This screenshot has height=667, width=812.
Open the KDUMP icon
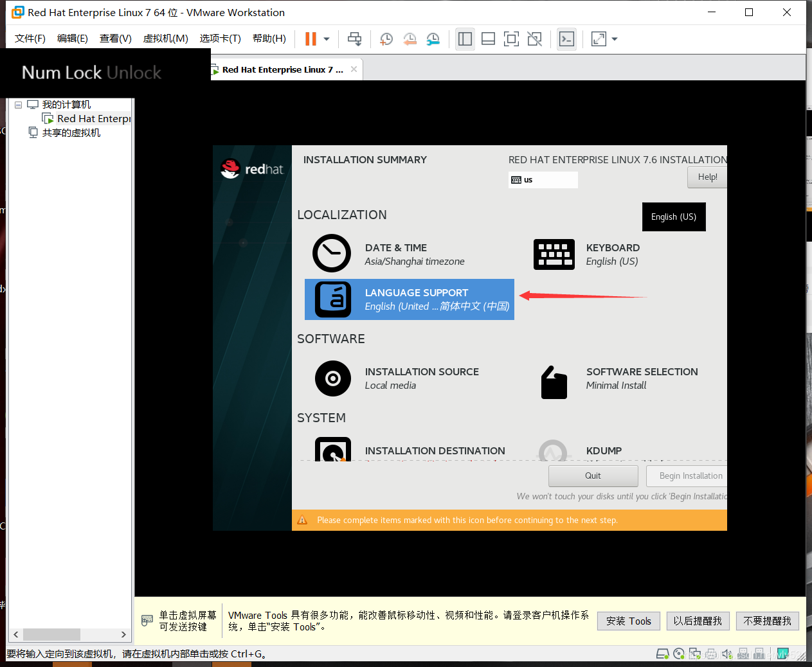(554, 450)
